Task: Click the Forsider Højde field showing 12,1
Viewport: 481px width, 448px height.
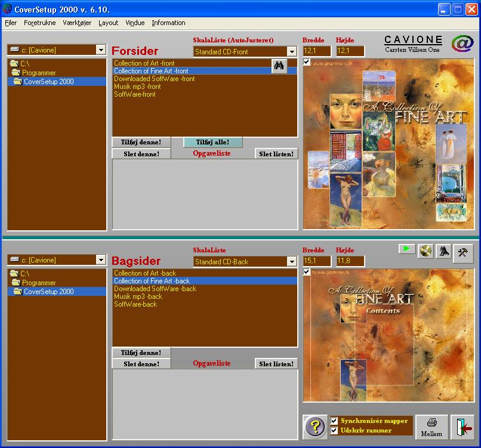Action: 350,51
